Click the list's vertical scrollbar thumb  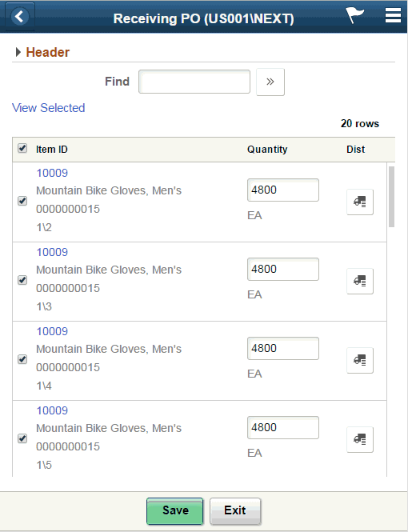[391, 197]
